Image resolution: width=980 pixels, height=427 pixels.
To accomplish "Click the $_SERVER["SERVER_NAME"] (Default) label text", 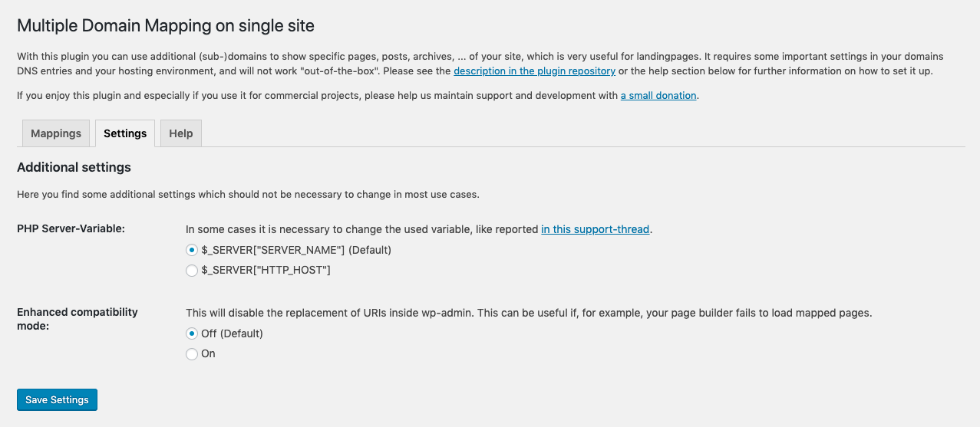I will click(x=296, y=251).
